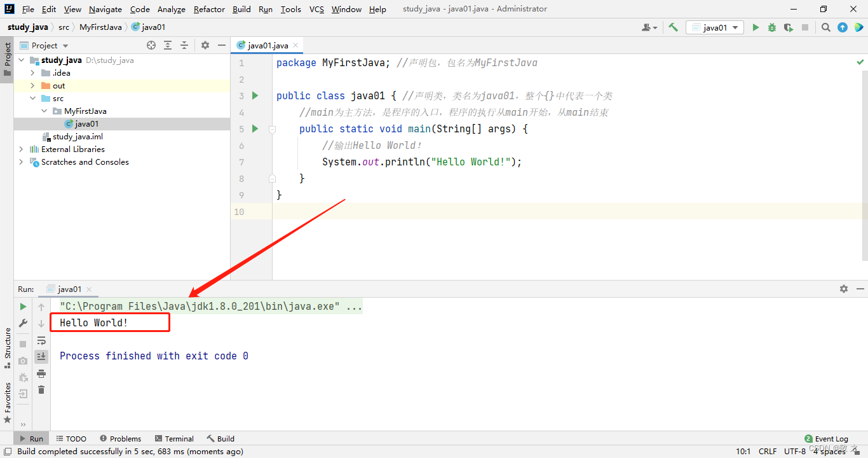This screenshot has height=458, width=868.
Task: Click the Project panel gear options icon
Action: click(205, 45)
